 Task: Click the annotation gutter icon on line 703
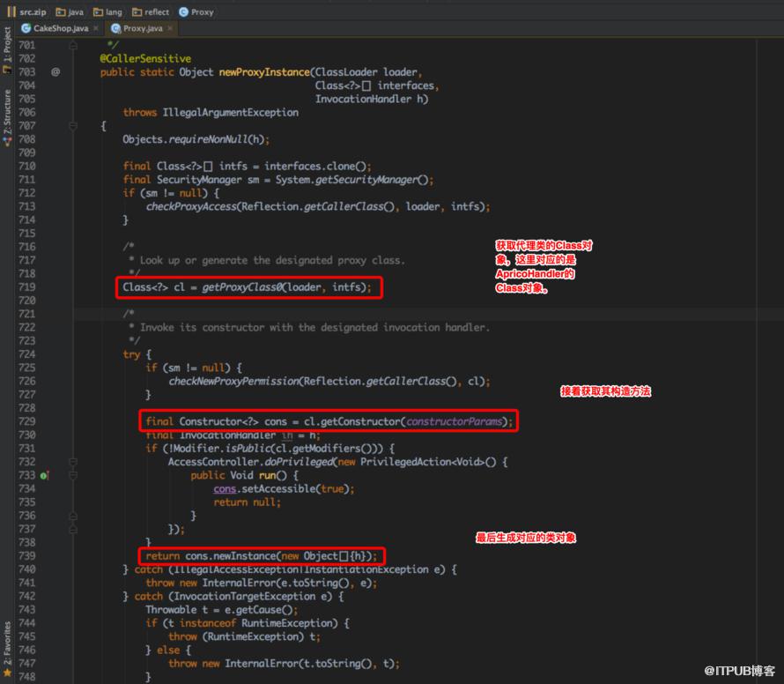pos(55,72)
